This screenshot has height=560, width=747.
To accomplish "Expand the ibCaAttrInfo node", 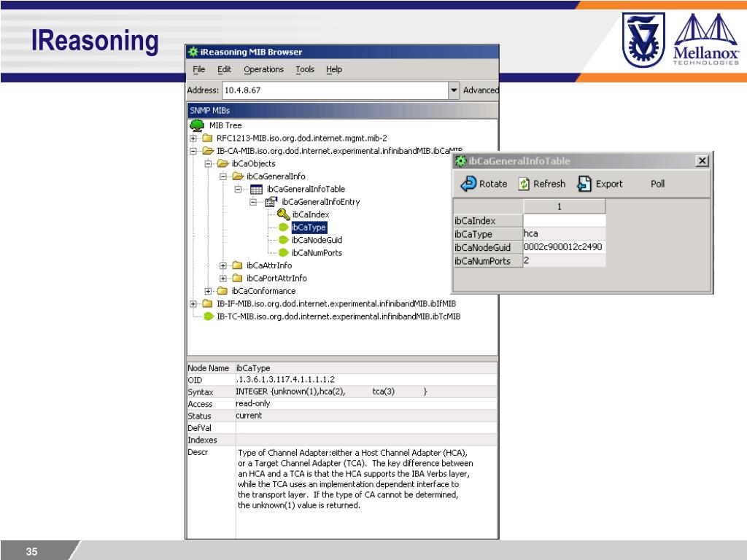I will tap(223, 265).
